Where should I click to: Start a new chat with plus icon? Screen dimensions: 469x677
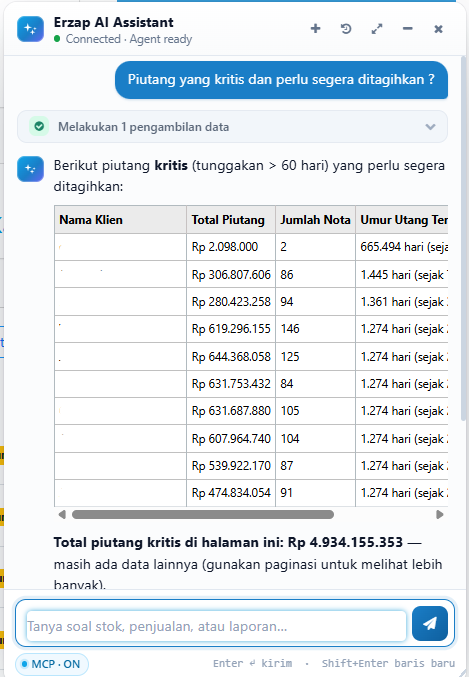(x=315, y=29)
